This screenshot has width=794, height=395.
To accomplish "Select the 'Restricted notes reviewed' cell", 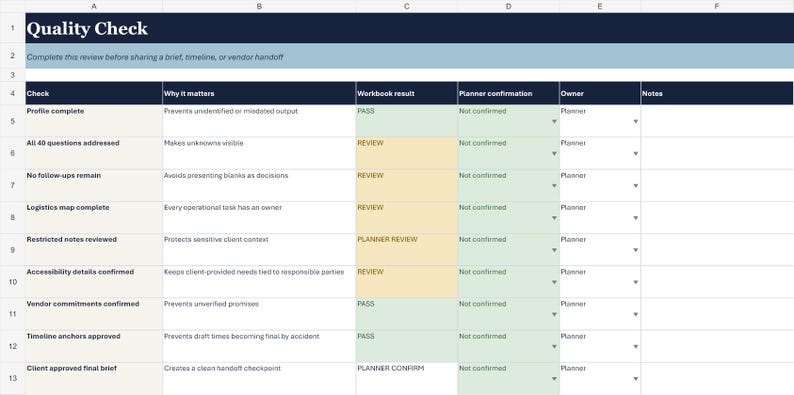I will click(x=94, y=250).
